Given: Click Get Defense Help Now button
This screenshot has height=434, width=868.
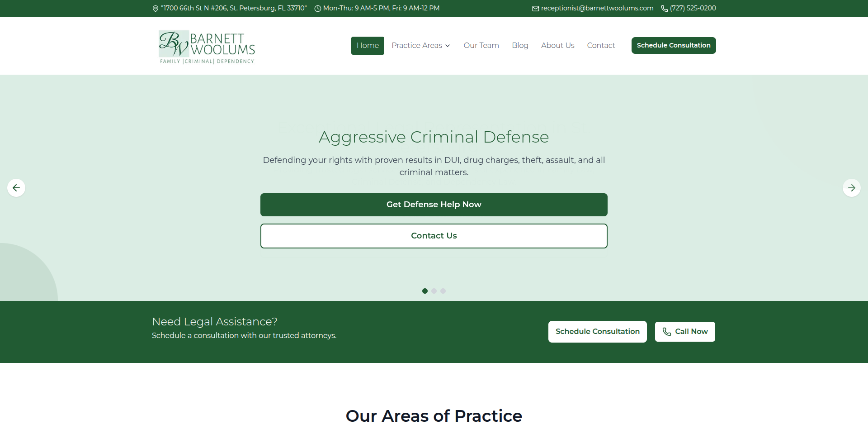Looking at the screenshot, I should click(x=434, y=205).
